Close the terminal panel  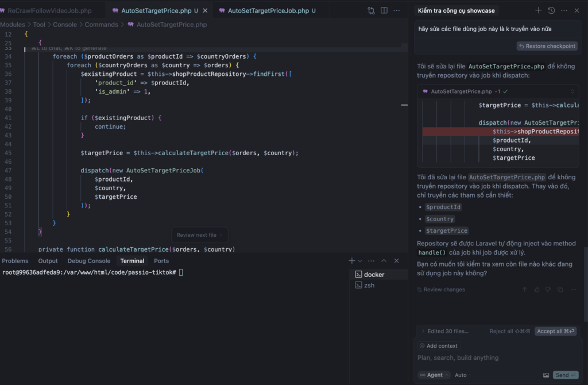pos(396,261)
